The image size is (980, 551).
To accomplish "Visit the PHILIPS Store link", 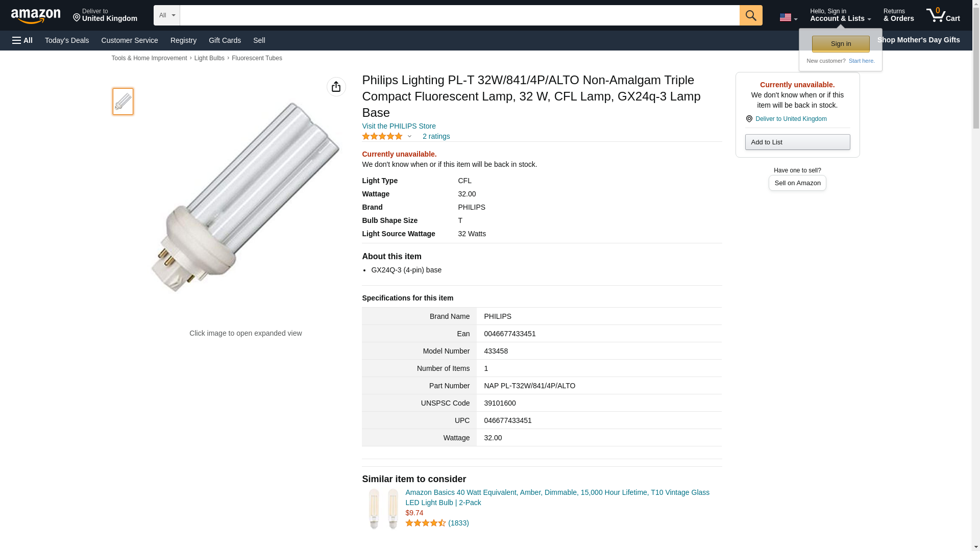I will coord(399,126).
